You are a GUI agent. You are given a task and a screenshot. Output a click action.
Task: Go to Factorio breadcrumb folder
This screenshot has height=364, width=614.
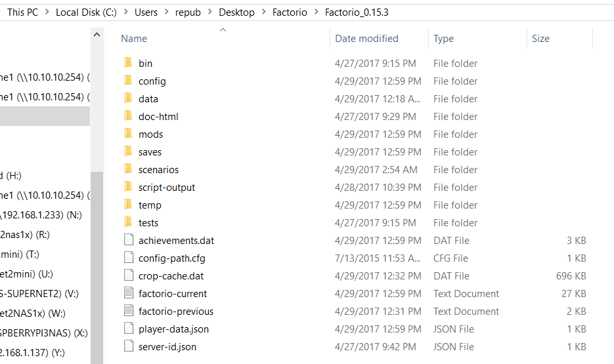click(290, 12)
